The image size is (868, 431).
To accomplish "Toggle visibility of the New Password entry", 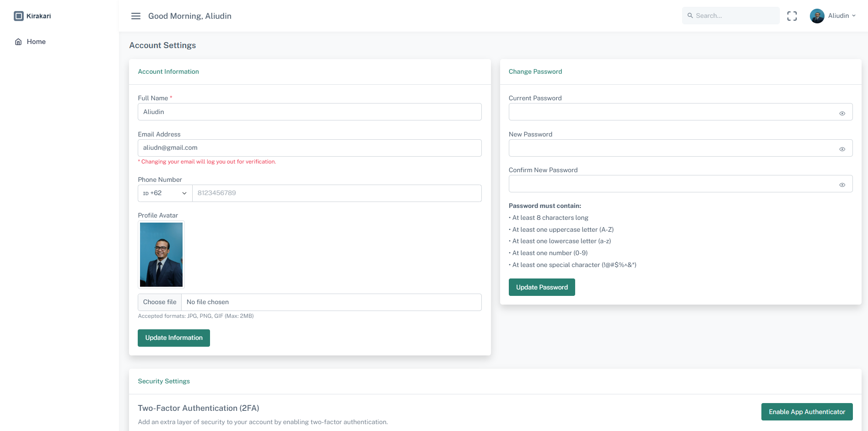I will tap(842, 149).
